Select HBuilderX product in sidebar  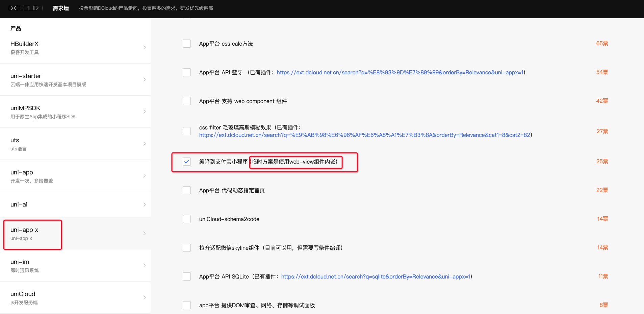tap(75, 47)
